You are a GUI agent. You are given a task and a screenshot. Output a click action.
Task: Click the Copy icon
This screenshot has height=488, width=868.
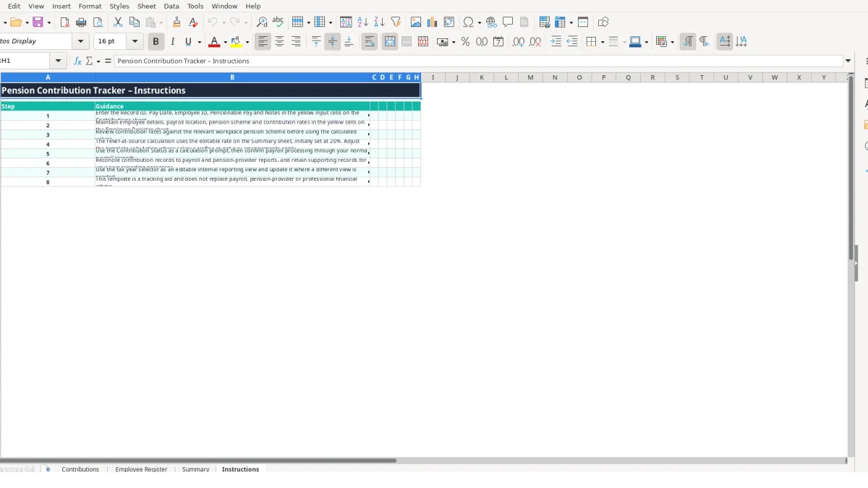point(135,22)
